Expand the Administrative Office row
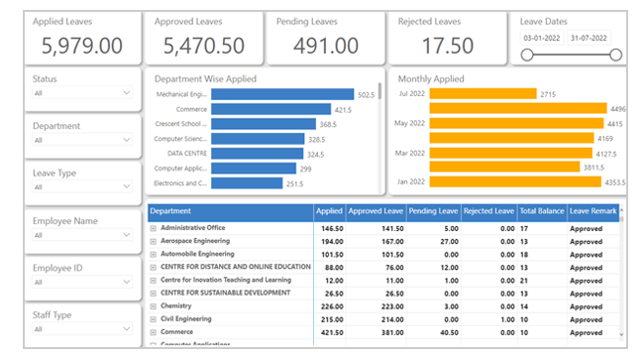 tap(154, 228)
